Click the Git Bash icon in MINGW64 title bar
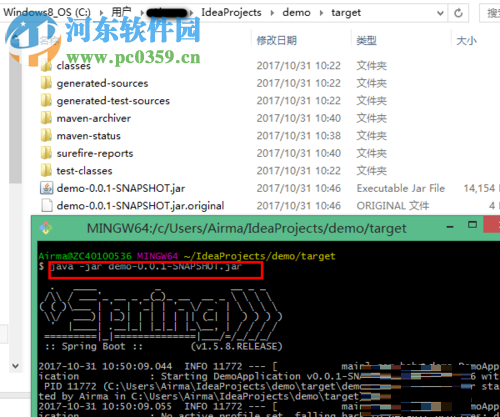 click(x=46, y=228)
